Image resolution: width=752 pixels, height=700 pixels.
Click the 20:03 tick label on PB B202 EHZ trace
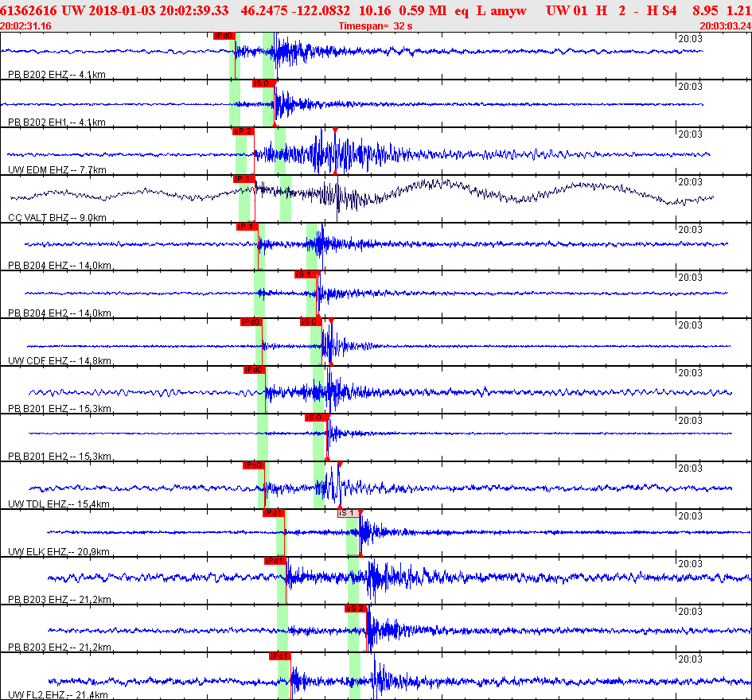pyautogui.click(x=690, y=39)
